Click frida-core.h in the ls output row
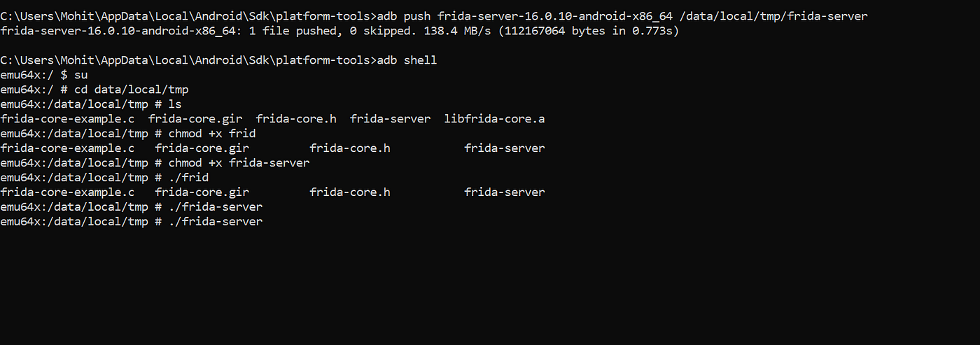The image size is (980, 345). tap(296, 119)
